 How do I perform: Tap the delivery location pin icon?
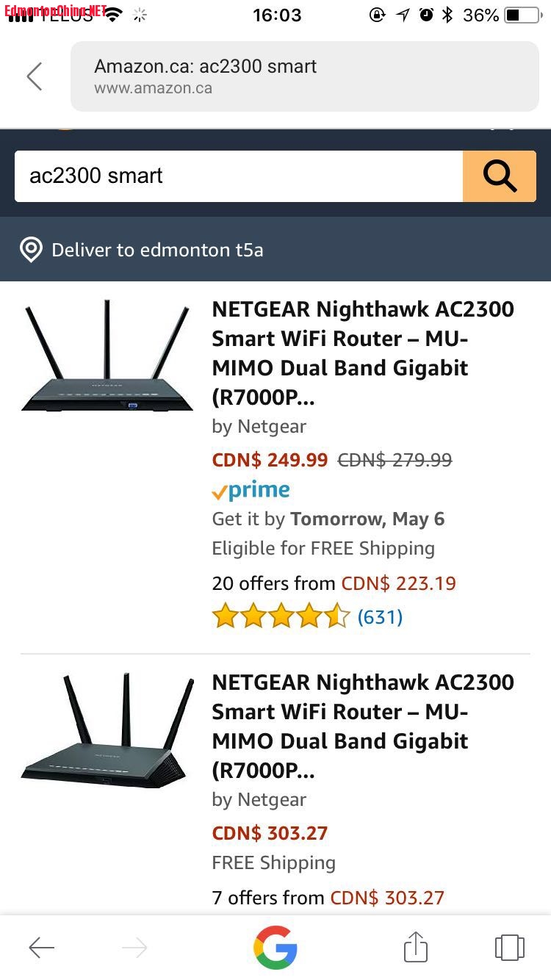pos(31,250)
